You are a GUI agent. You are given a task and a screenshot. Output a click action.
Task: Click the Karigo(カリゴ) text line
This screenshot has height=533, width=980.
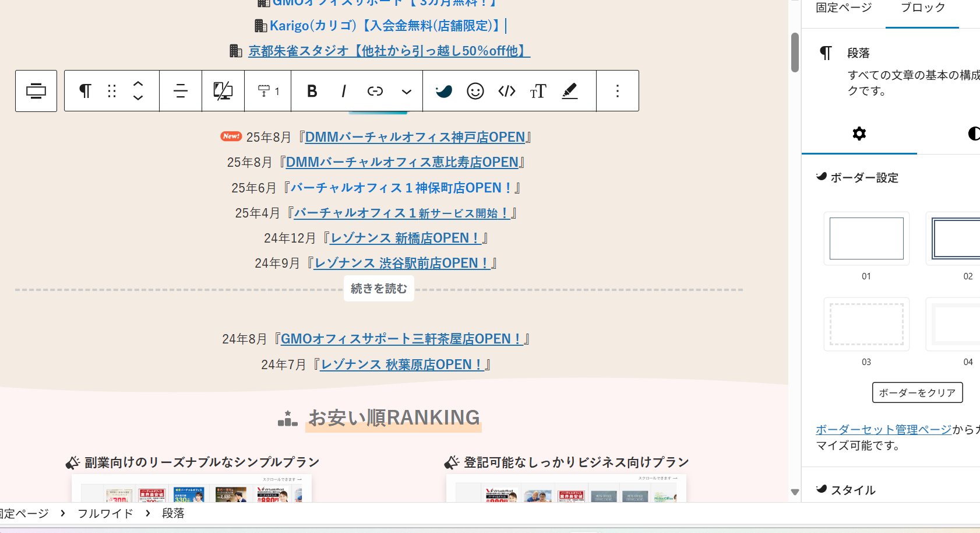coord(385,26)
